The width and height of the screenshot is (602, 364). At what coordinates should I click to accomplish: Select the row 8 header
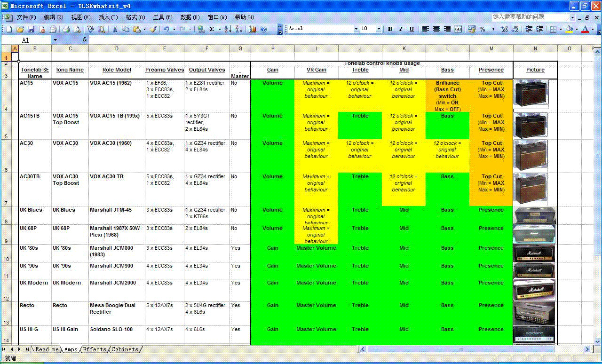[6, 215]
